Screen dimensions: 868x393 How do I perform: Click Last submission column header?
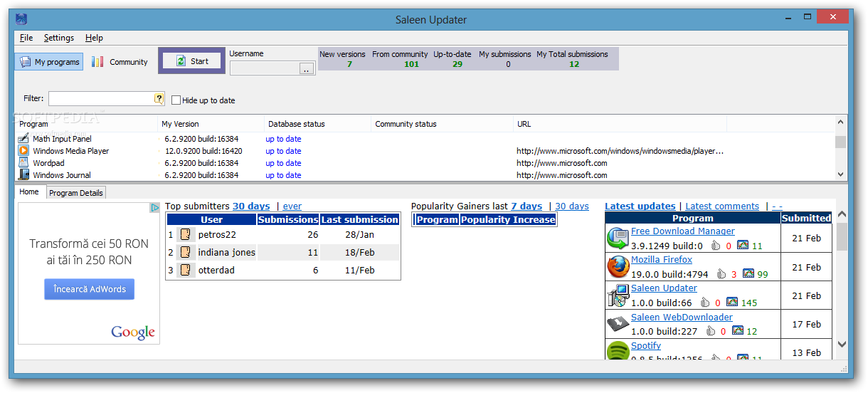[x=360, y=219]
